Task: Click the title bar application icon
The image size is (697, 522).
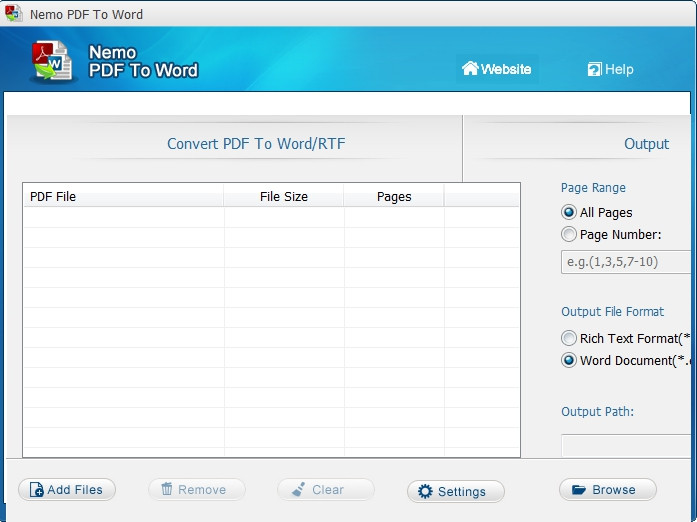Action: (x=14, y=13)
